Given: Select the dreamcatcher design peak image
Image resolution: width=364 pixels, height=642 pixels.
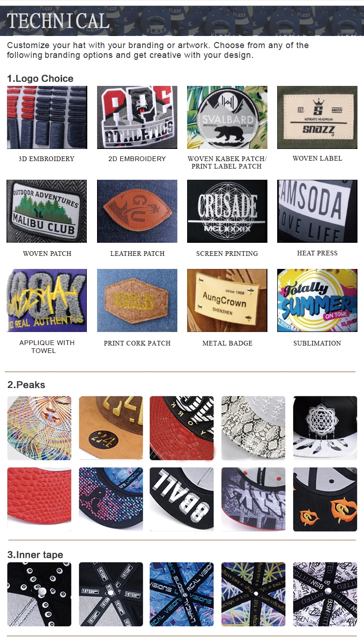Looking at the screenshot, I should click(x=325, y=428).
